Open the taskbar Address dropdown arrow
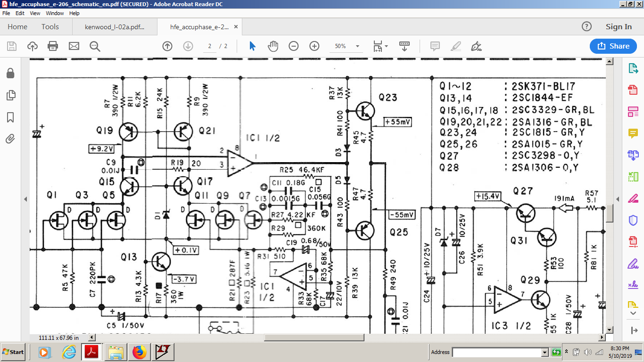 pos(545,352)
